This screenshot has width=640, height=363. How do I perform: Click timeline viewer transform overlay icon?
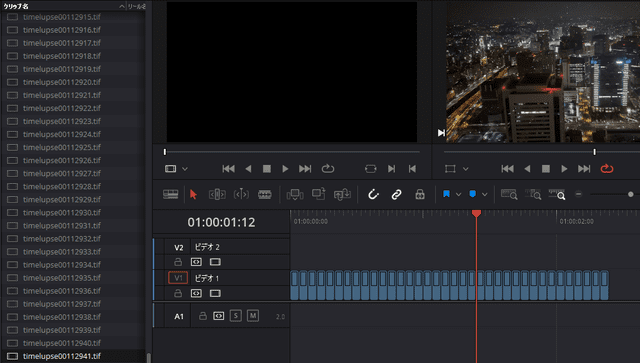[450, 169]
